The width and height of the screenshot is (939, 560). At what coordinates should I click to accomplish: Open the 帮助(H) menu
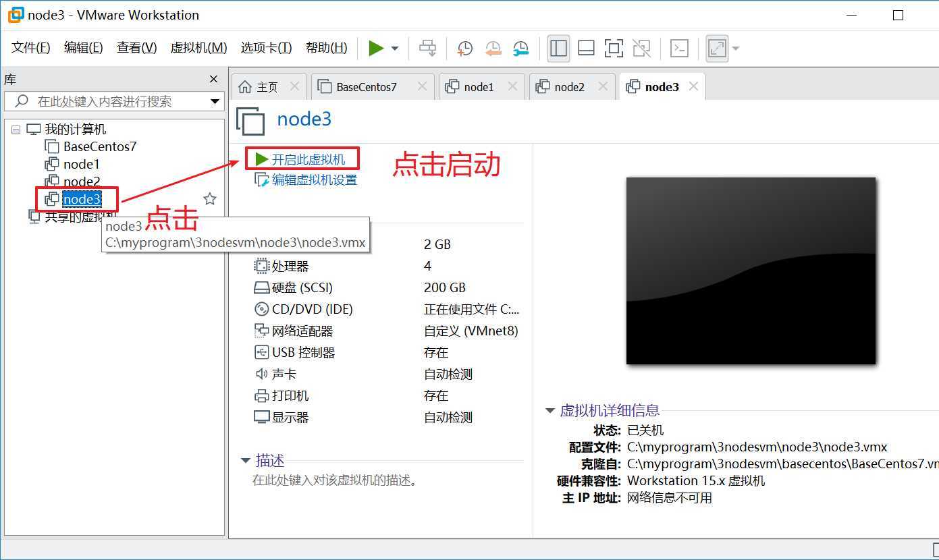point(327,47)
